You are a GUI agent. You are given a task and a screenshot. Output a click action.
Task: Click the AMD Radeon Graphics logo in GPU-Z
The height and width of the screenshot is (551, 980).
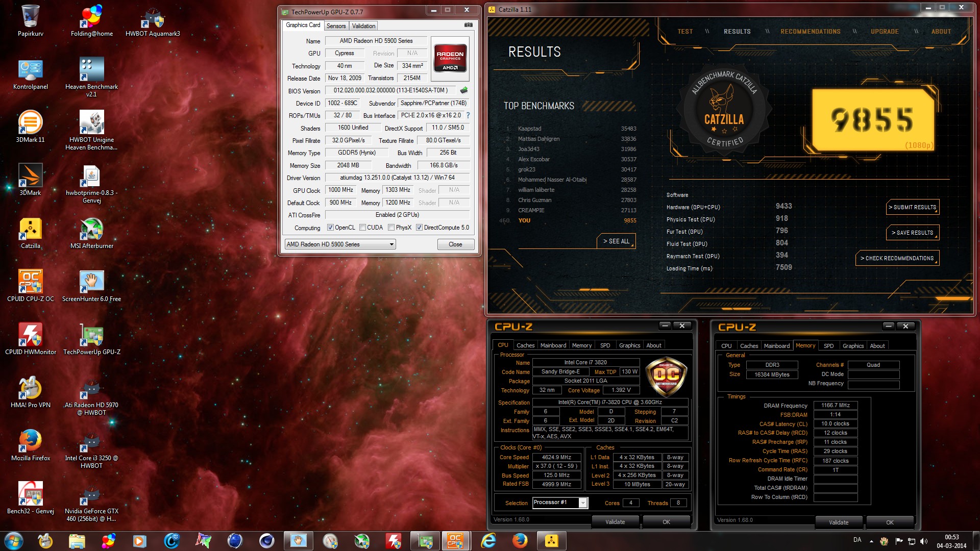pos(450,59)
